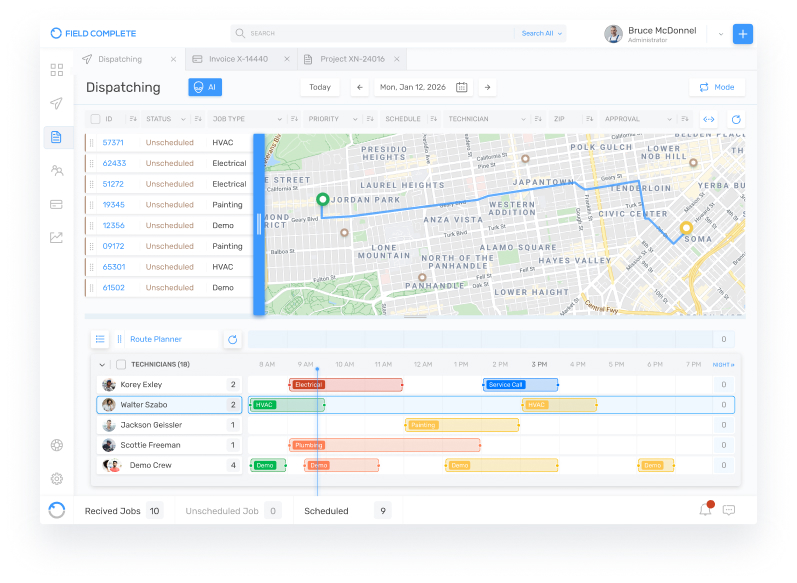
Task: Click the AI assistant button
Action: [x=205, y=87]
